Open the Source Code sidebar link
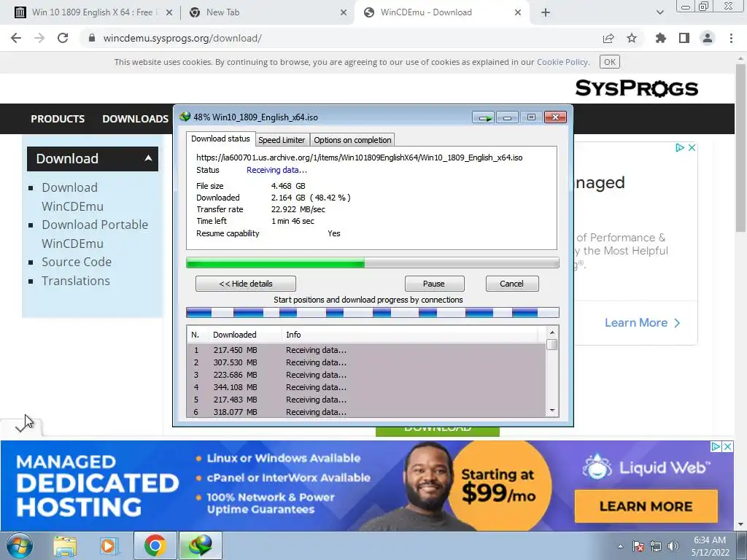 pyautogui.click(x=77, y=262)
